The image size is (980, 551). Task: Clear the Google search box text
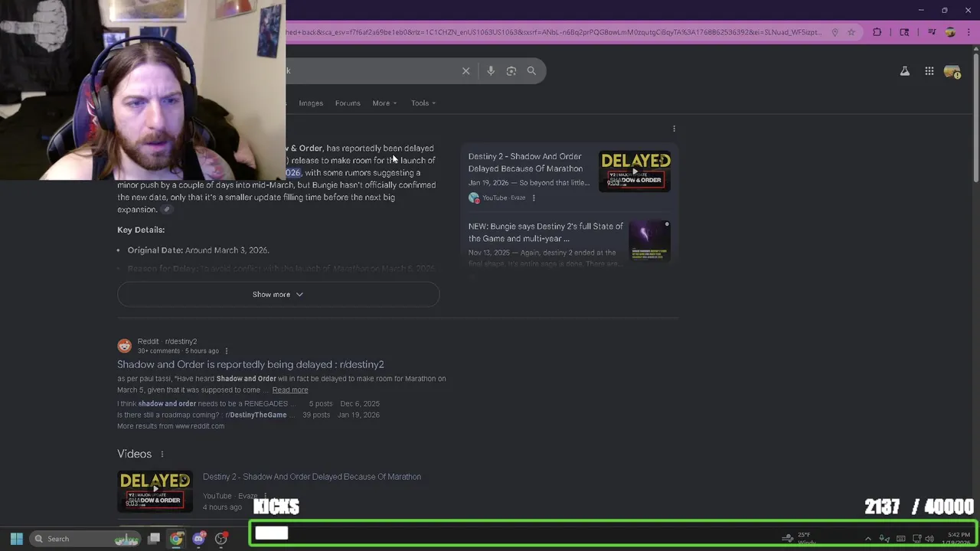pyautogui.click(x=465, y=70)
